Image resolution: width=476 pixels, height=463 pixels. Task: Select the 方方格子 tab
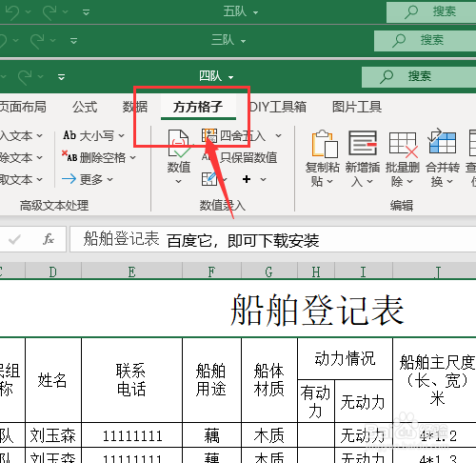pos(198,108)
